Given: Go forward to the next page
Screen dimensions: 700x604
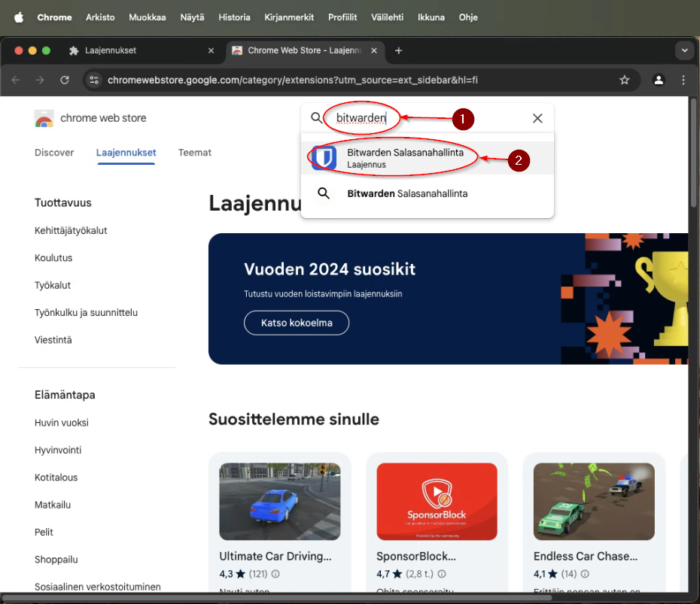Looking at the screenshot, I should [x=40, y=80].
